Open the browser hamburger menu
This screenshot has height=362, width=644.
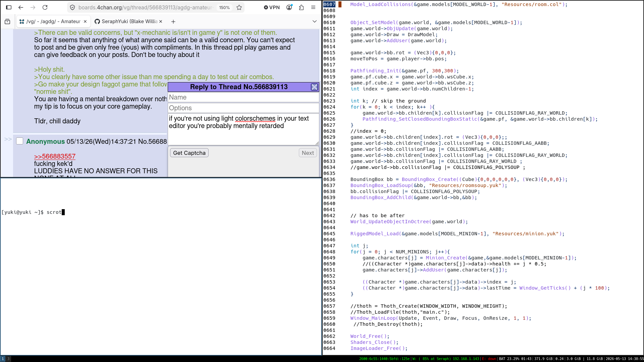pos(313,7)
